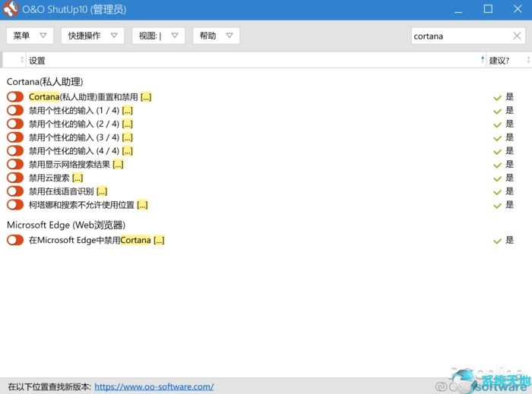Open the 帮助 dropdown menu
The image size is (532, 394).
click(216, 36)
